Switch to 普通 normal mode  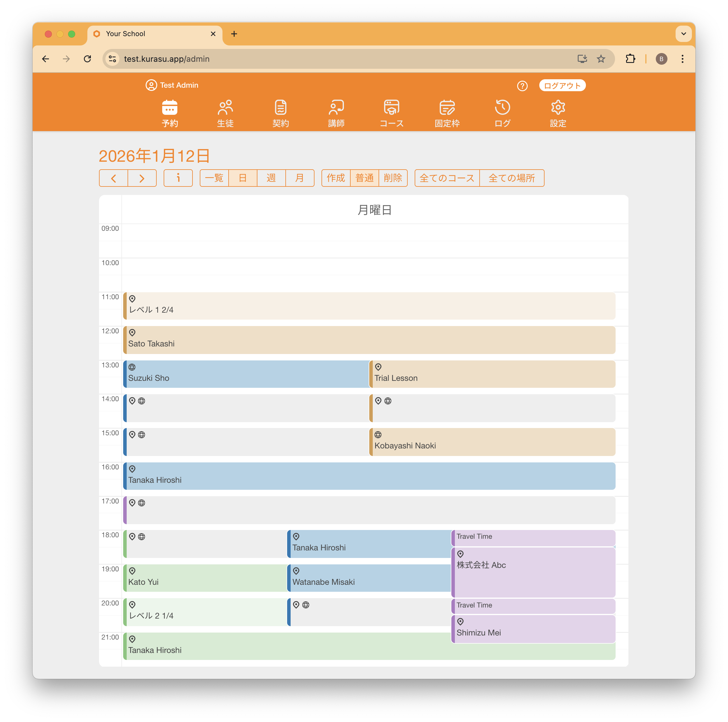coord(364,178)
